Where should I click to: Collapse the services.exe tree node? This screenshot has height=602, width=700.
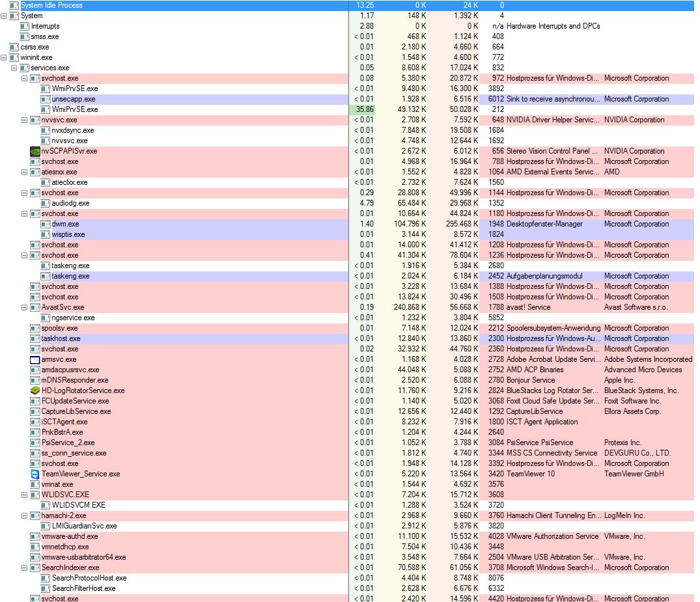(x=14, y=68)
